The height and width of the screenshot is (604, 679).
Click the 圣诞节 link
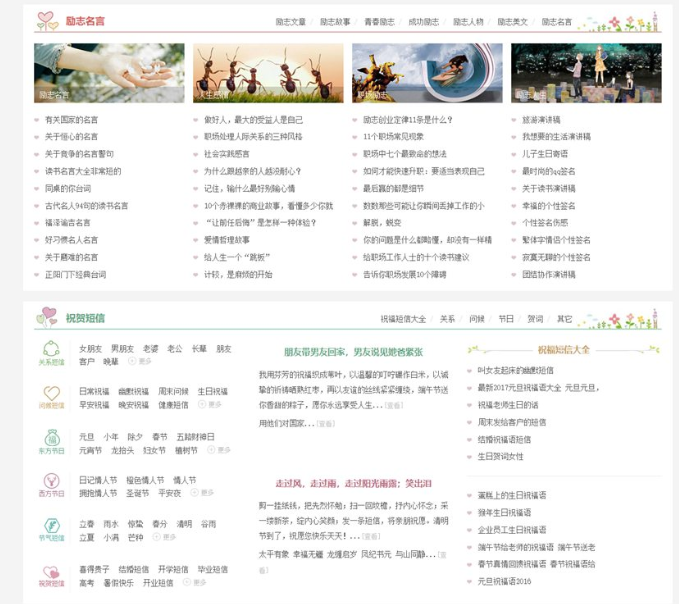(x=137, y=493)
